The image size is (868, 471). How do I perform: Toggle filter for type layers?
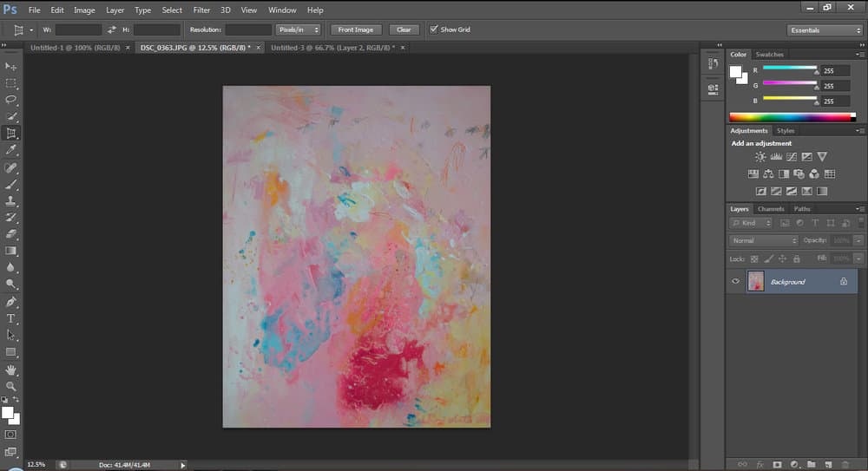(x=815, y=223)
